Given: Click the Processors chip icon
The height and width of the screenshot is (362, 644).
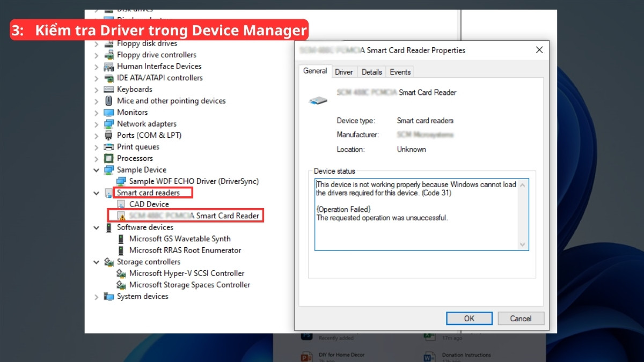Looking at the screenshot, I should [x=108, y=158].
